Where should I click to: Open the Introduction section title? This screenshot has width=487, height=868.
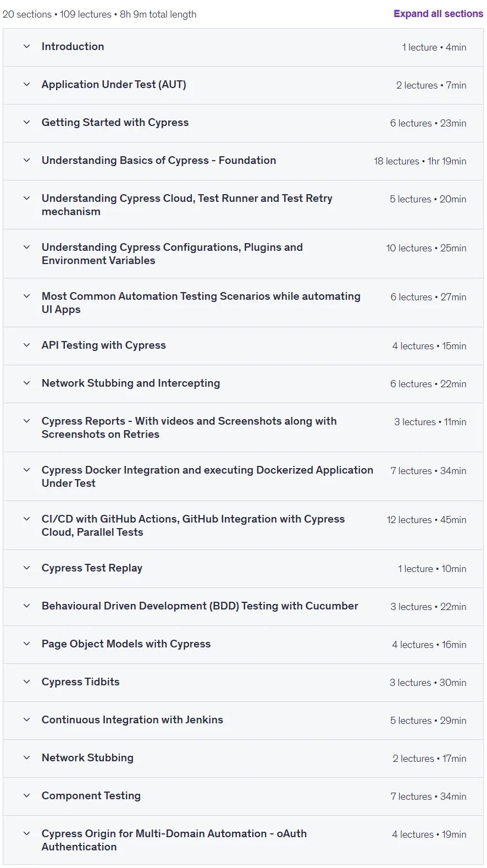[x=73, y=47]
